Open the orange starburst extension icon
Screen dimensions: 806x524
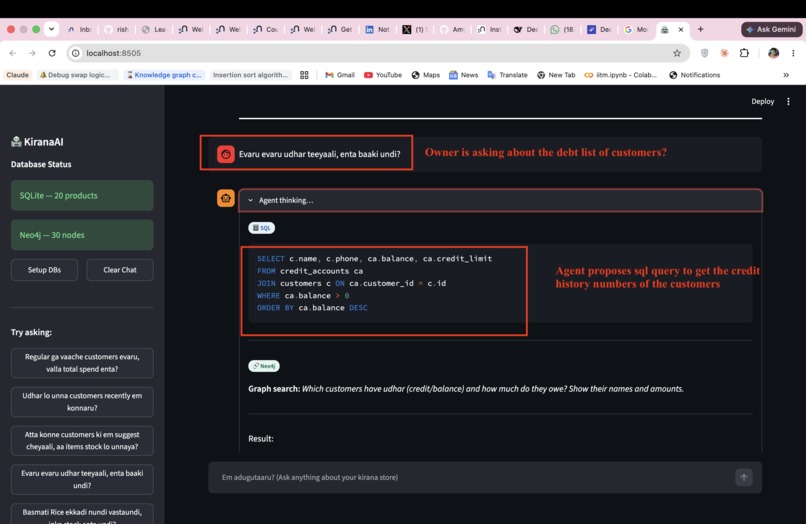[x=724, y=53]
